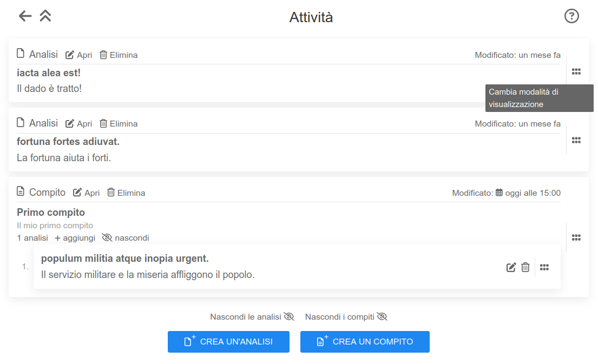The height and width of the screenshot is (364, 598).
Task: Click the calendar icon beside 'oggi alle 15:00'
Action: pyautogui.click(x=499, y=193)
